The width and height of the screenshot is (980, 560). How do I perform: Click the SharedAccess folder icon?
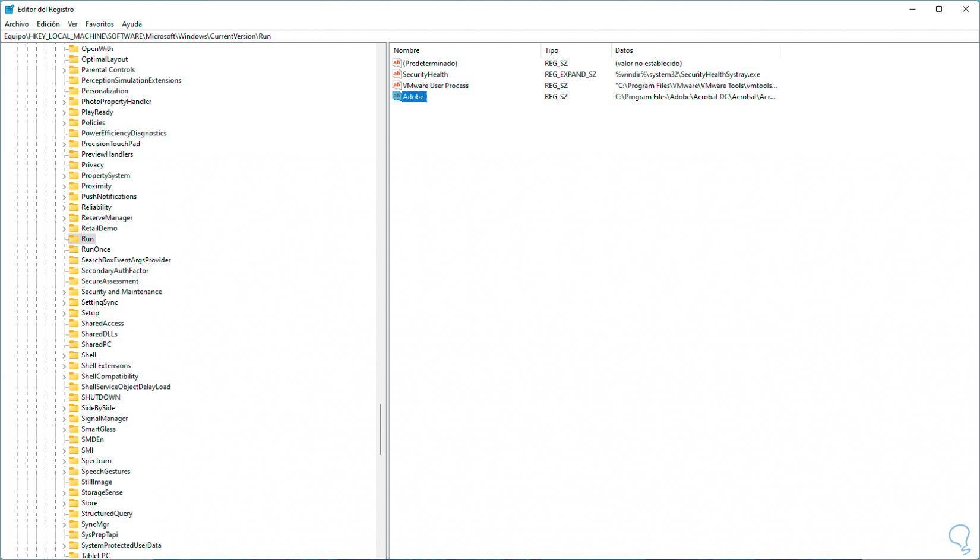pyautogui.click(x=74, y=323)
